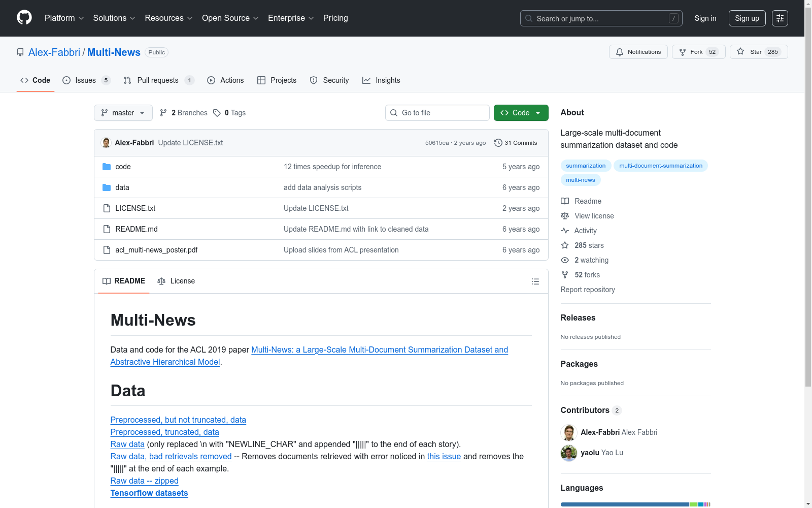Screen dimensions: 812x508
Task: Click the branches icon next to 2 Branches
Action: pyautogui.click(x=163, y=113)
